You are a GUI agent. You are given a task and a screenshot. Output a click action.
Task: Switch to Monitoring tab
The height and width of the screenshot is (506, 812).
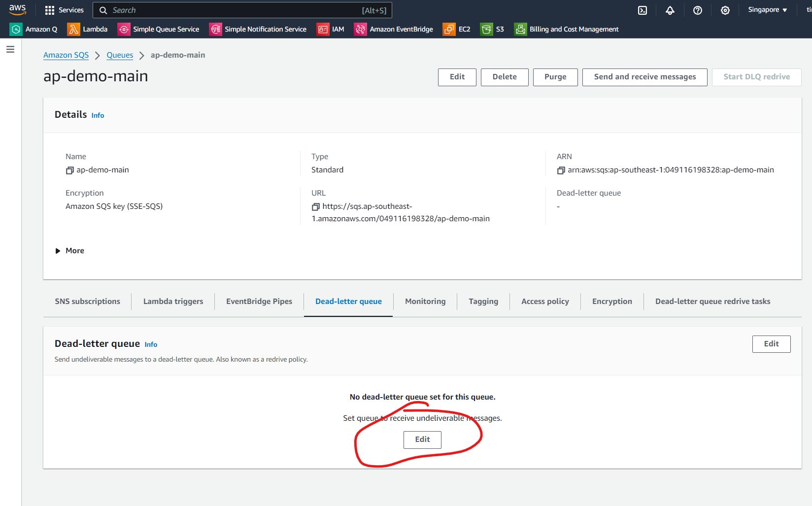[425, 302]
